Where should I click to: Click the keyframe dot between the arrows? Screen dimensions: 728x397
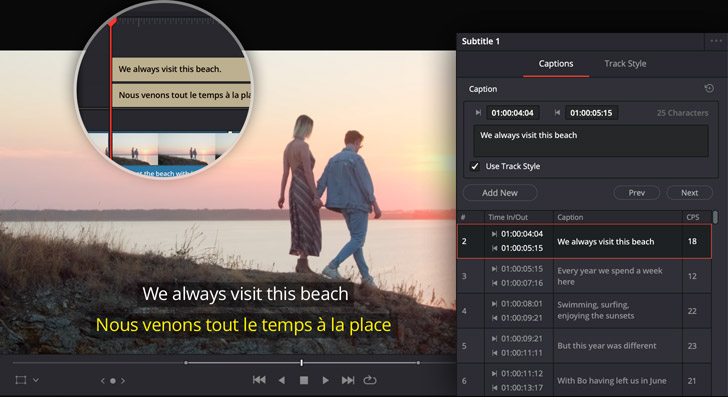pyautogui.click(x=113, y=381)
